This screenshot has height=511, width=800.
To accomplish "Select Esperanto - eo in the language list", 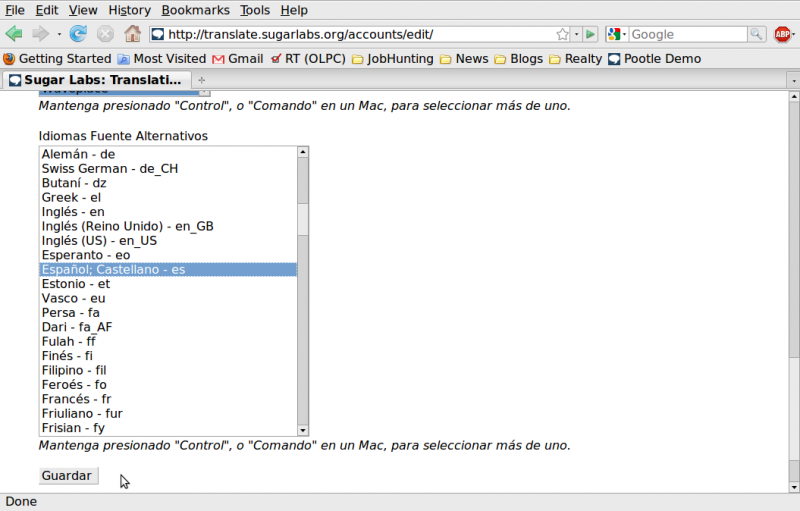I will pyautogui.click(x=85, y=255).
